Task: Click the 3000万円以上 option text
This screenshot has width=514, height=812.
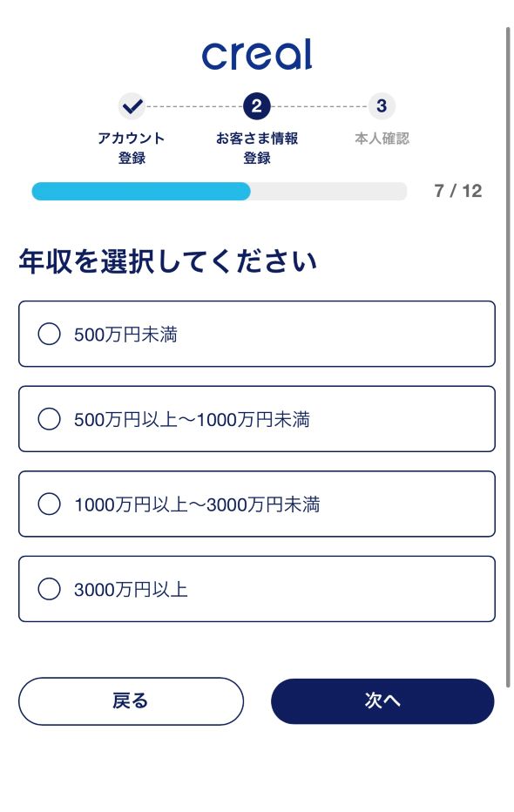Action: coord(131,589)
